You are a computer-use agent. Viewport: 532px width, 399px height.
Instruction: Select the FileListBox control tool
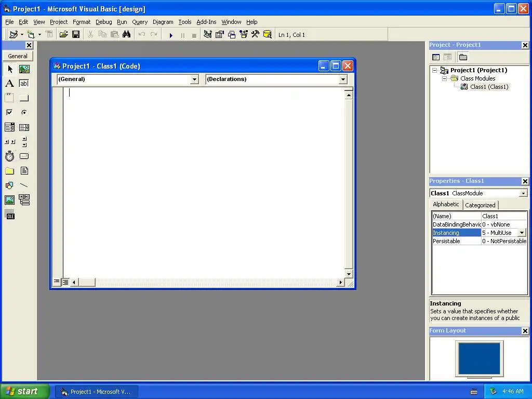click(24, 171)
